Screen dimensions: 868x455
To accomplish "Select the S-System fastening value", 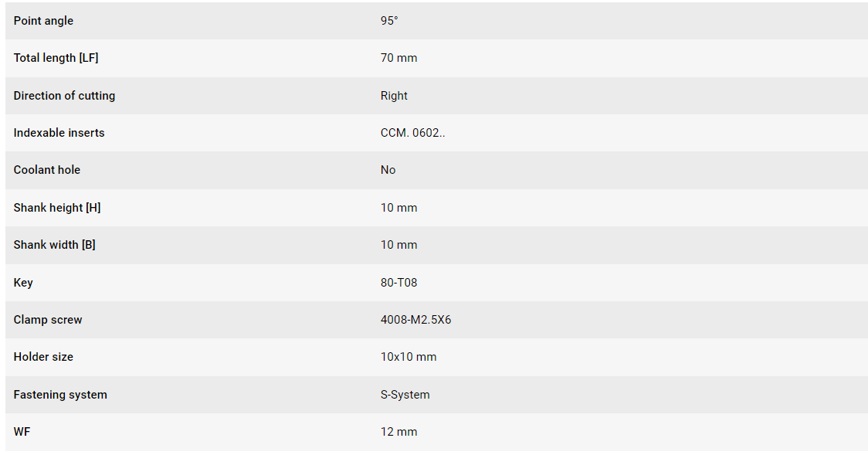I will 405,395.
